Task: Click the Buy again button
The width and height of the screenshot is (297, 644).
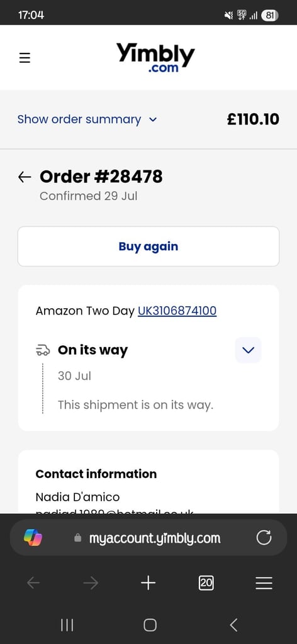Action: [x=148, y=247]
